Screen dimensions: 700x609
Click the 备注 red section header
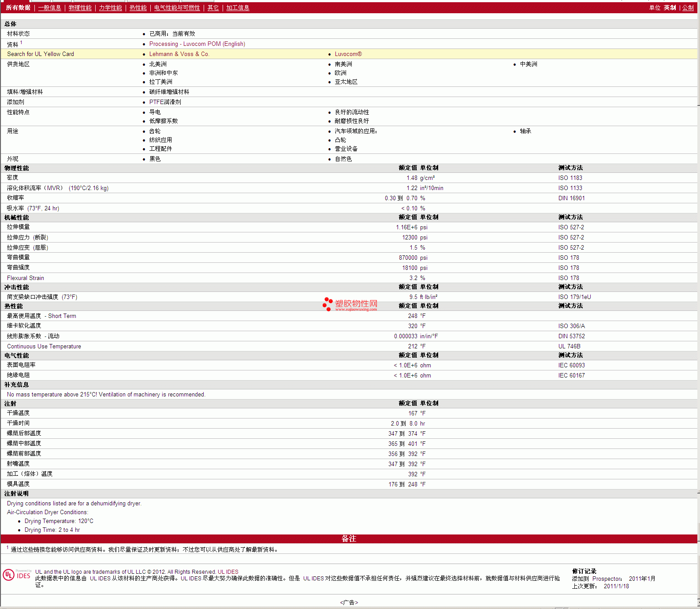[349, 538]
